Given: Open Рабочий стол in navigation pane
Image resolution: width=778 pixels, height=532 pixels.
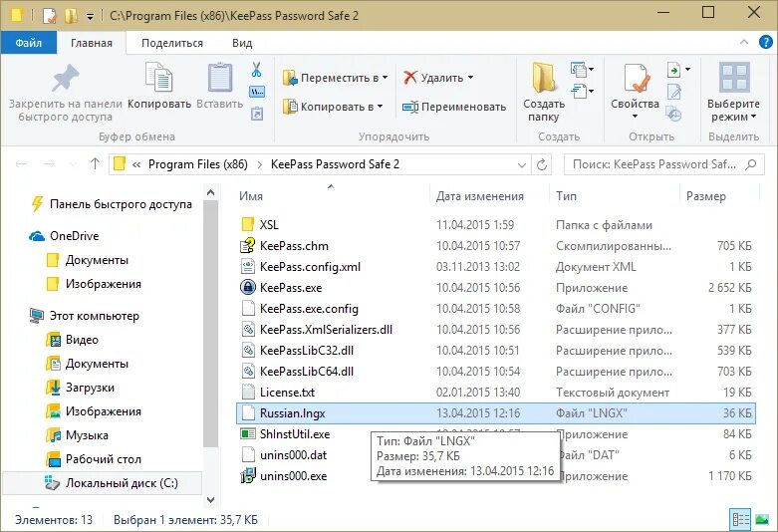Looking at the screenshot, I should pos(104,459).
